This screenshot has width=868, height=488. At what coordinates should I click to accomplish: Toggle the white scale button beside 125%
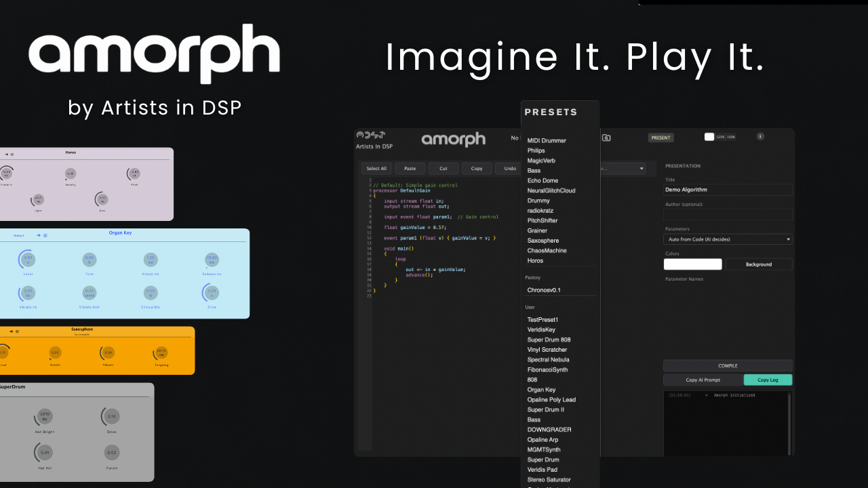(x=709, y=137)
